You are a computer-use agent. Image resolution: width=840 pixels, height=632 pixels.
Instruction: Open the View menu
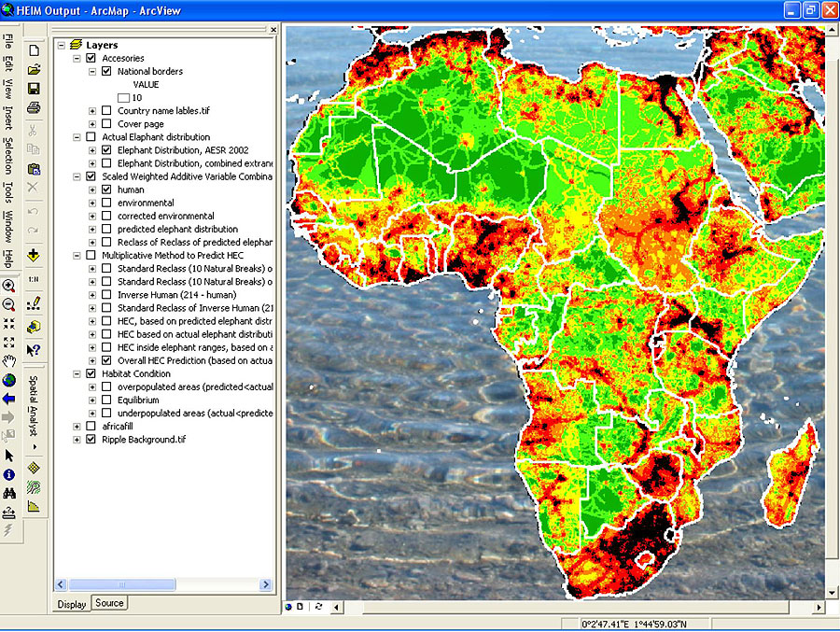(7, 89)
